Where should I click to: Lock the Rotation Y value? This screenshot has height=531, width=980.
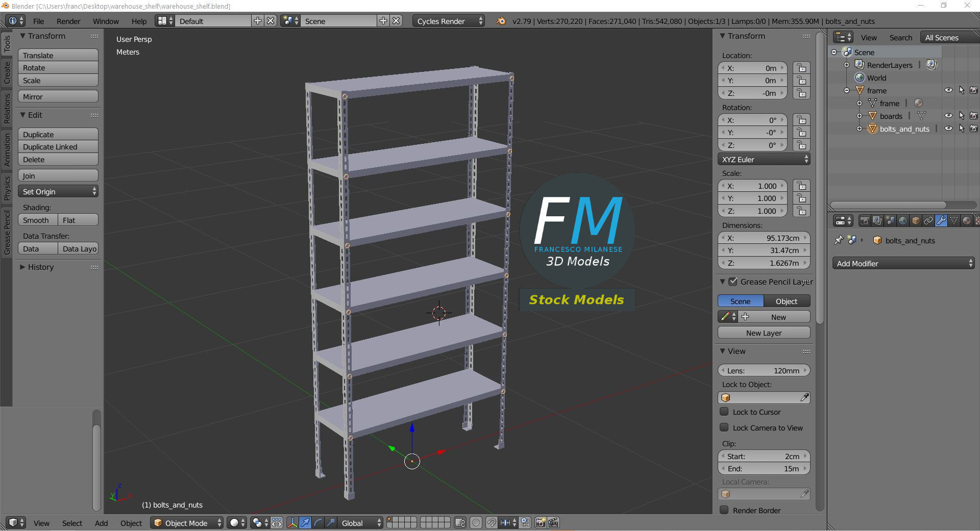click(x=801, y=133)
